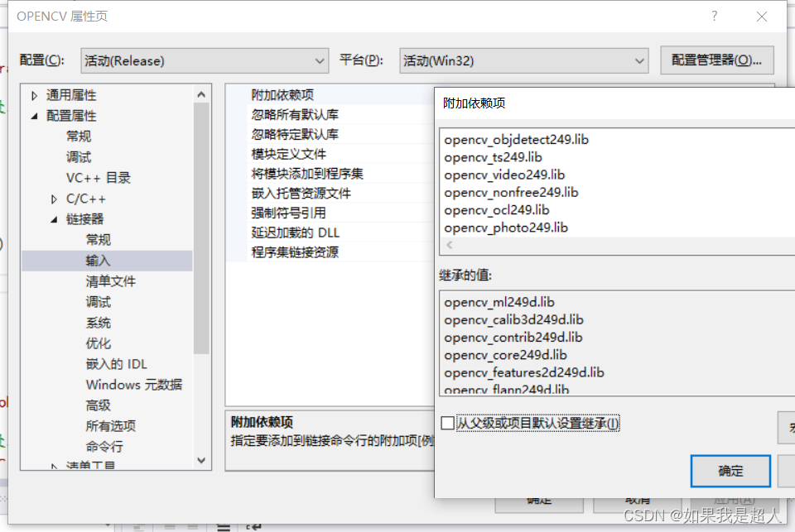
Task: Select 附加依赖项 property row
Action: pyautogui.click(x=330, y=95)
